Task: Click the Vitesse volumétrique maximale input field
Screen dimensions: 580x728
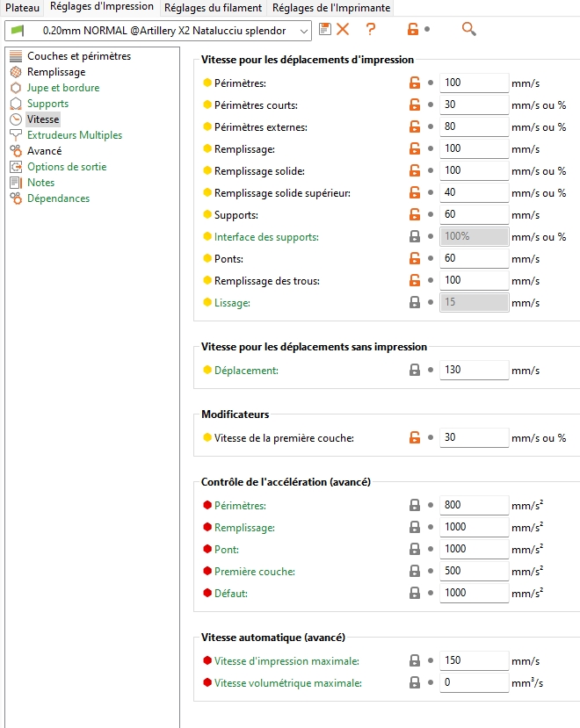Action: (x=474, y=683)
